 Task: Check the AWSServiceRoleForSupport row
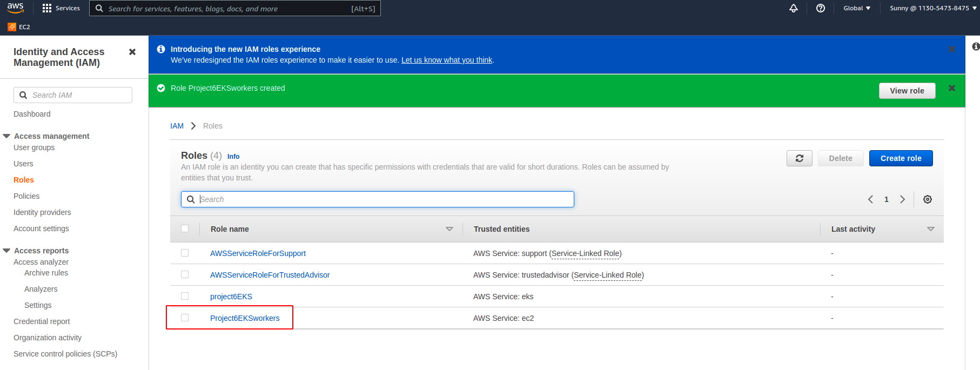185,253
